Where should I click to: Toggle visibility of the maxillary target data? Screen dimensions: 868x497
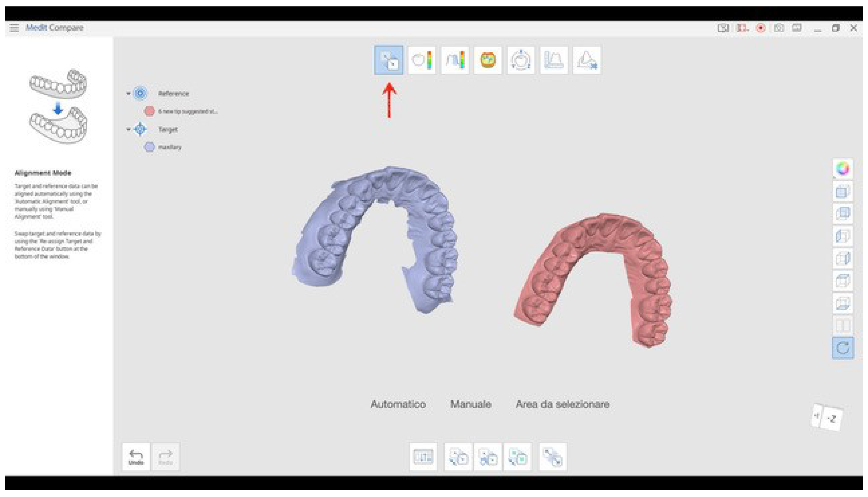point(149,147)
